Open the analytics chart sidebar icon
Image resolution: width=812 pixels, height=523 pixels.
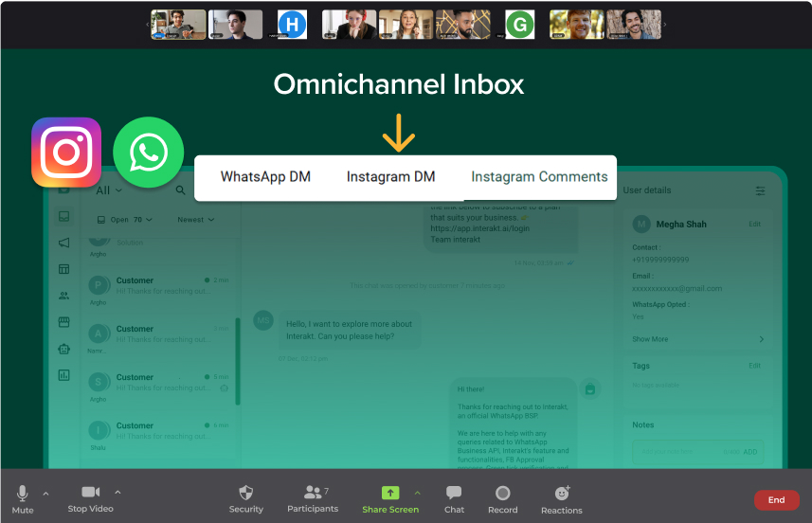[x=63, y=375]
